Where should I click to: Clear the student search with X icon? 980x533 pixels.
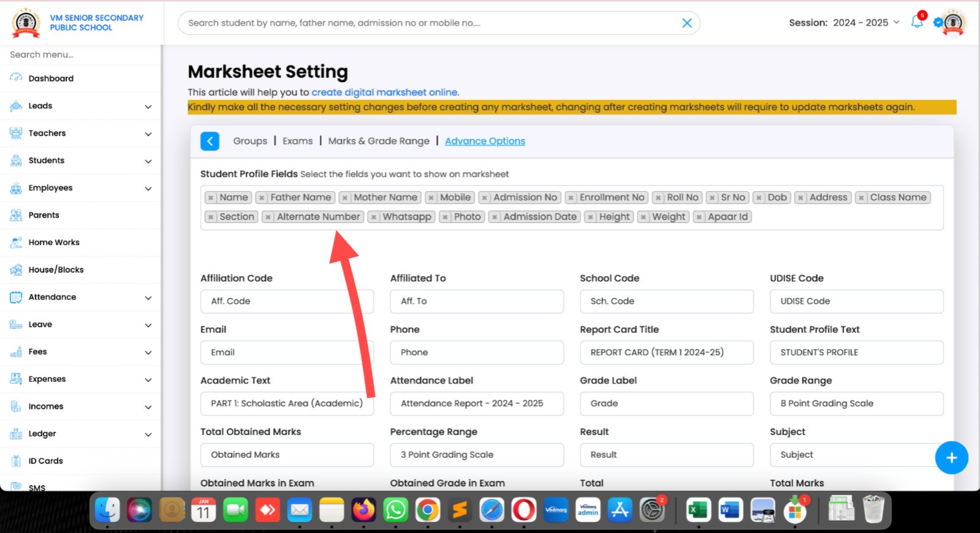point(686,23)
